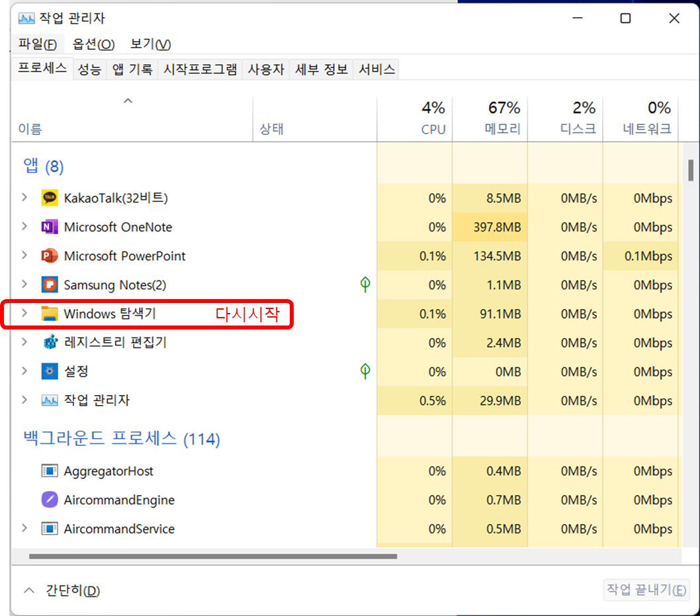The image size is (700, 616).
Task: Click the 29.9MB memory value
Action: coord(500,401)
